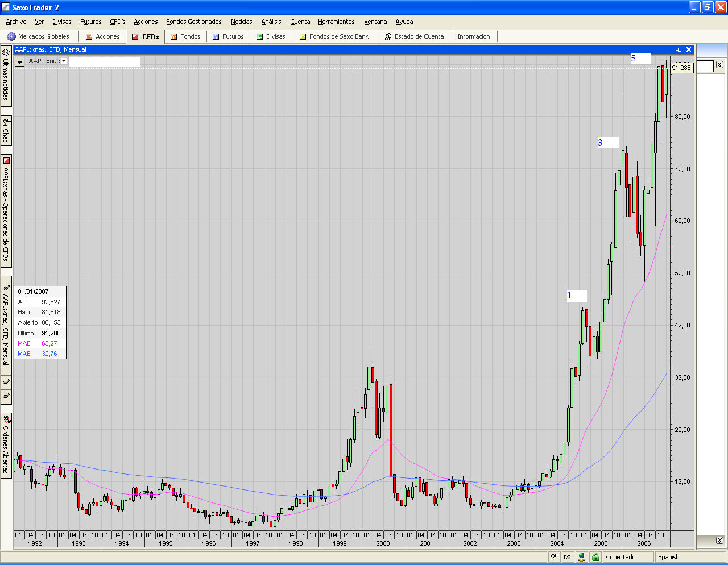Select the CFDs toolbar button
The height and width of the screenshot is (565, 728).
pos(146,36)
